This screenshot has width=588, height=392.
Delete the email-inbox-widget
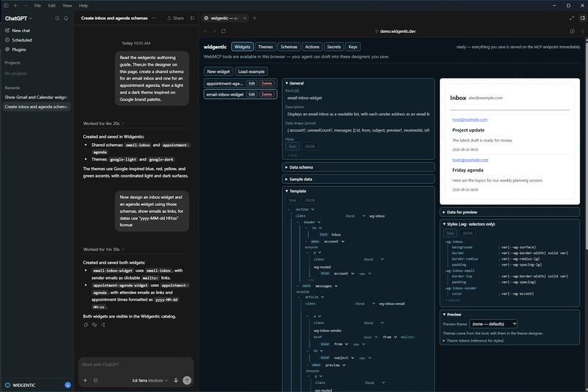click(266, 94)
